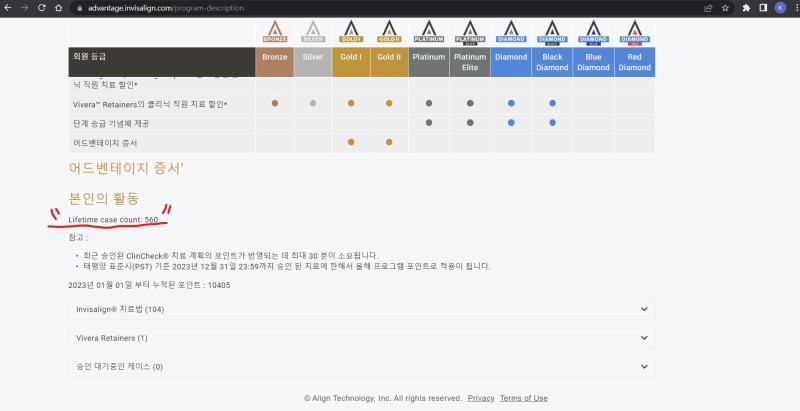Image resolution: width=800 pixels, height=411 pixels.
Task: Click the Diamond column header
Action: [x=511, y=62]
